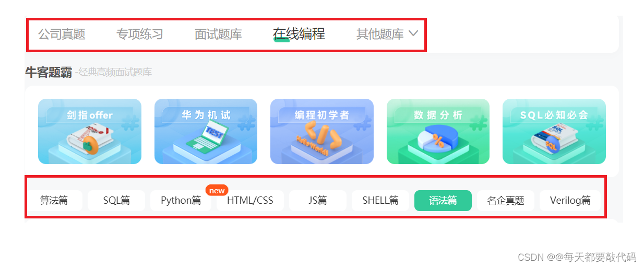644x267 pixels.
Task: Choose the Python篇 category chip
Action: click(181, 200)
